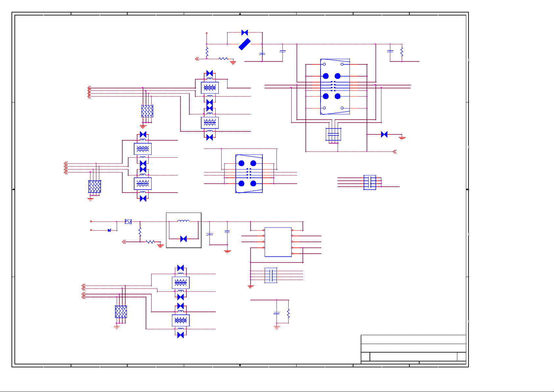Select the polarized capacitor right of the dashed box

(x=209, y=234)
